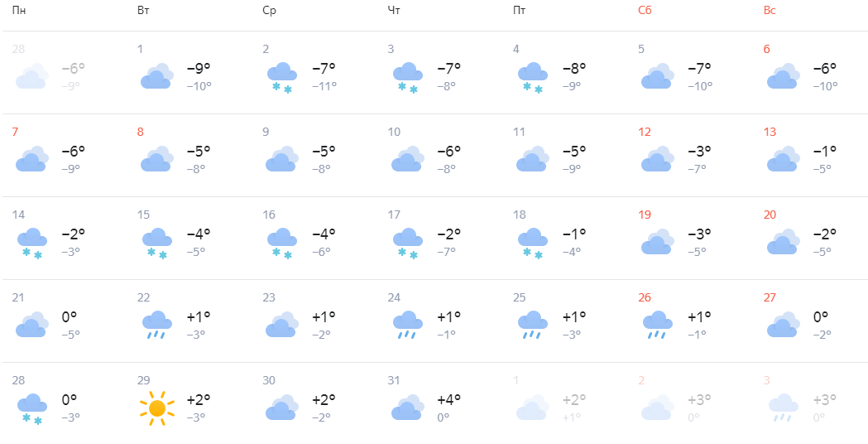Select the Сб weekend column header
Viewport: 868px width, 444px height.
point(645,11)
